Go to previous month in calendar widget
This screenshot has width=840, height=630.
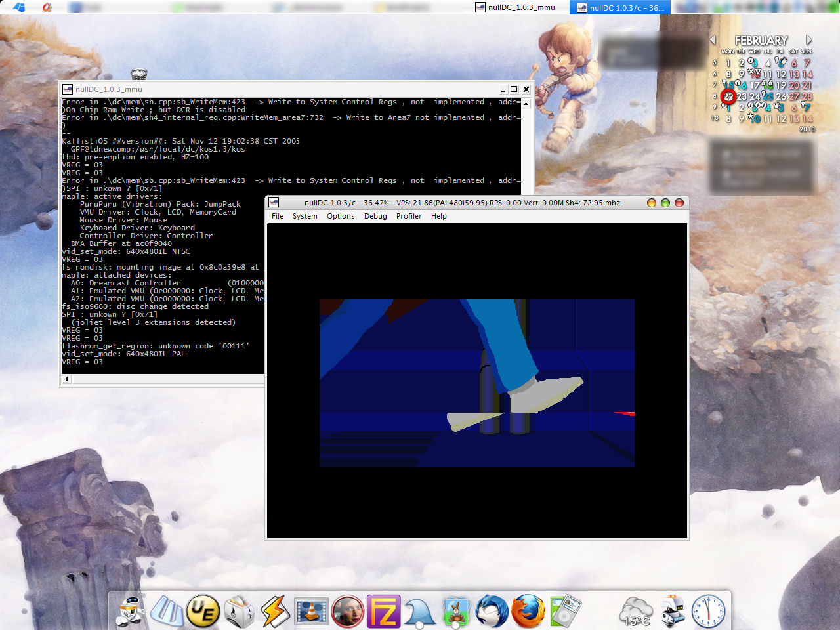[x=713, y=40]
